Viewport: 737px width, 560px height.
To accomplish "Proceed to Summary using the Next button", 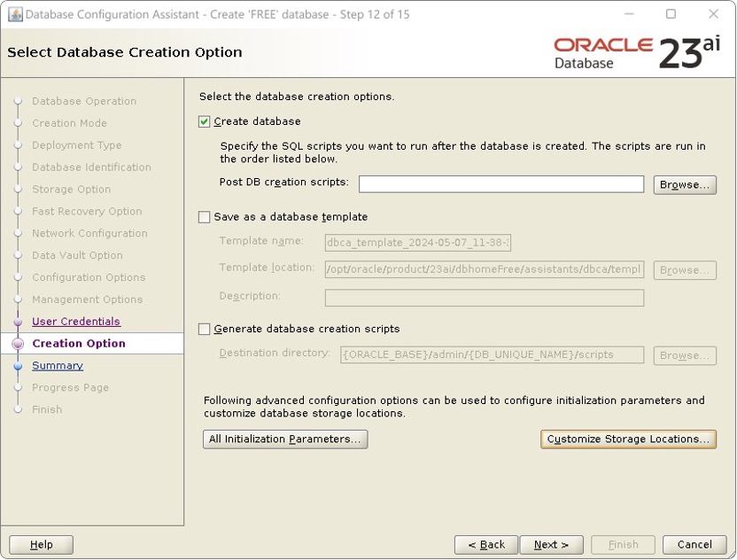I will point(551,544).
